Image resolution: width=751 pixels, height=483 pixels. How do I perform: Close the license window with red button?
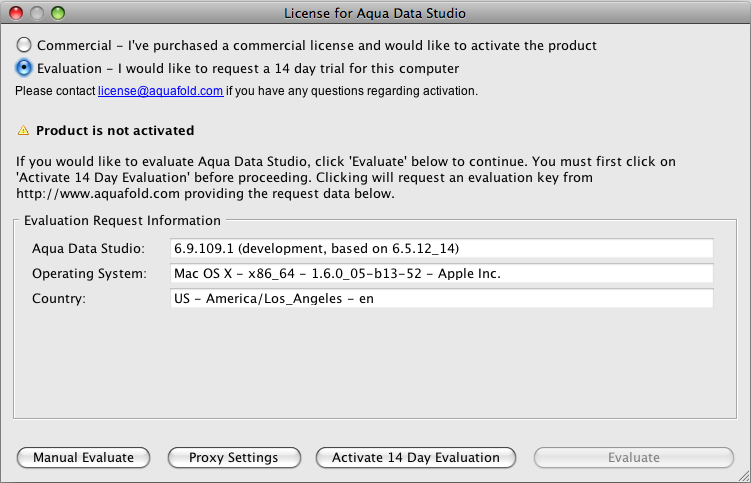16,13
